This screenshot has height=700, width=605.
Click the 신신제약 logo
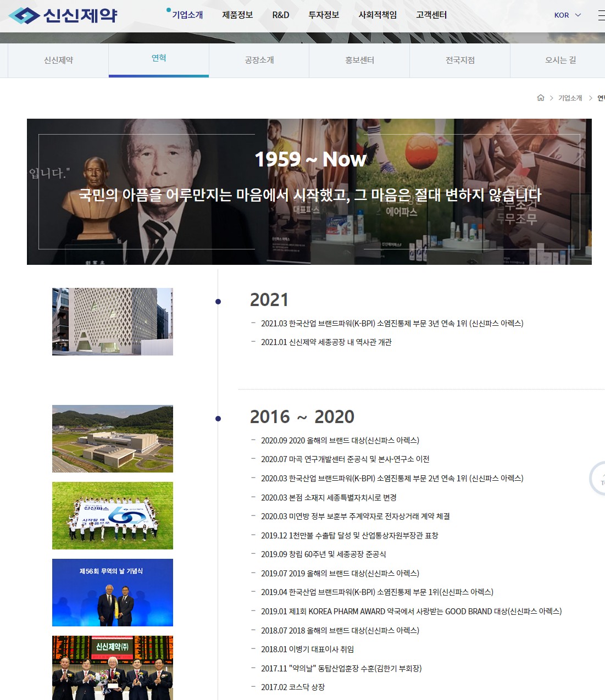click(x=63, y=15)
